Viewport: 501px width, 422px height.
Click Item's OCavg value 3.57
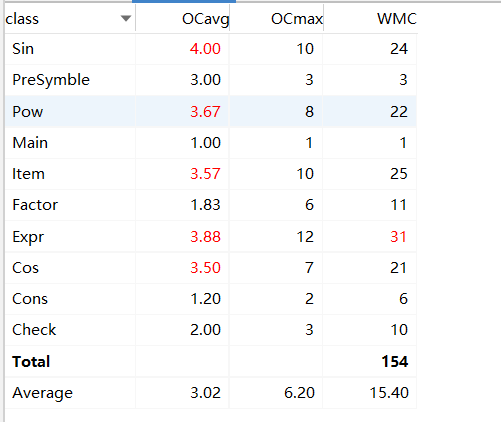205,174
